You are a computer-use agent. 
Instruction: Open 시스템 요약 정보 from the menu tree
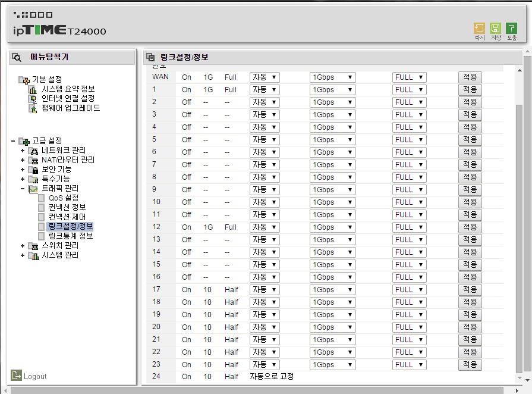pos(68,89)
